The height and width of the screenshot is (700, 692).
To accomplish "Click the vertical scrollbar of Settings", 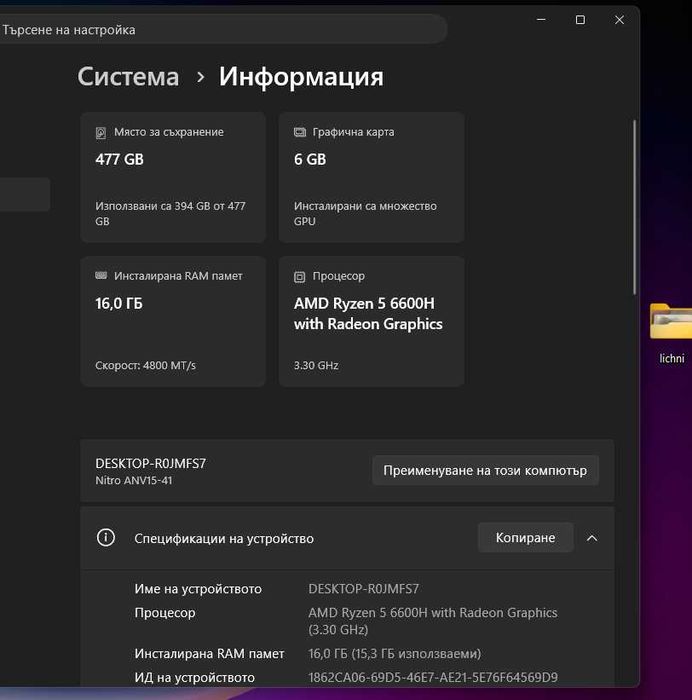I will pyautogui.click(x=634, y=207).
